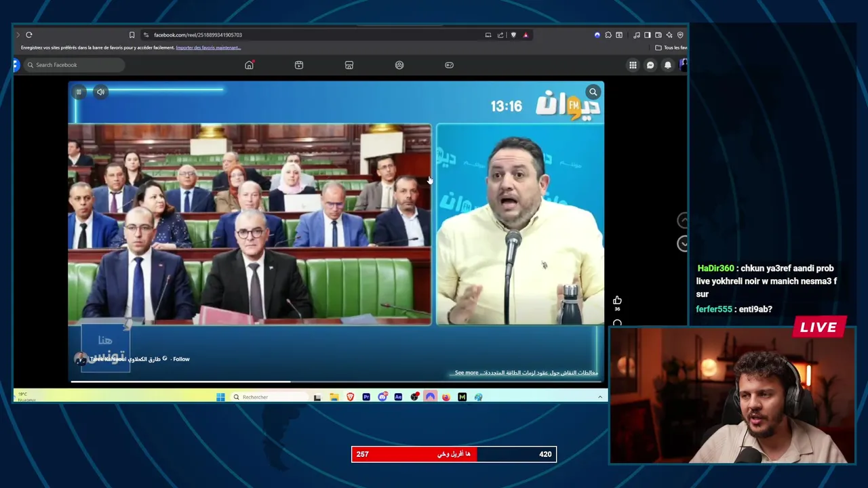Screen dimensions: 868x488
Task: Go to the next reel using down chevron
Action: pyautogui.click(x=683, y=243)
